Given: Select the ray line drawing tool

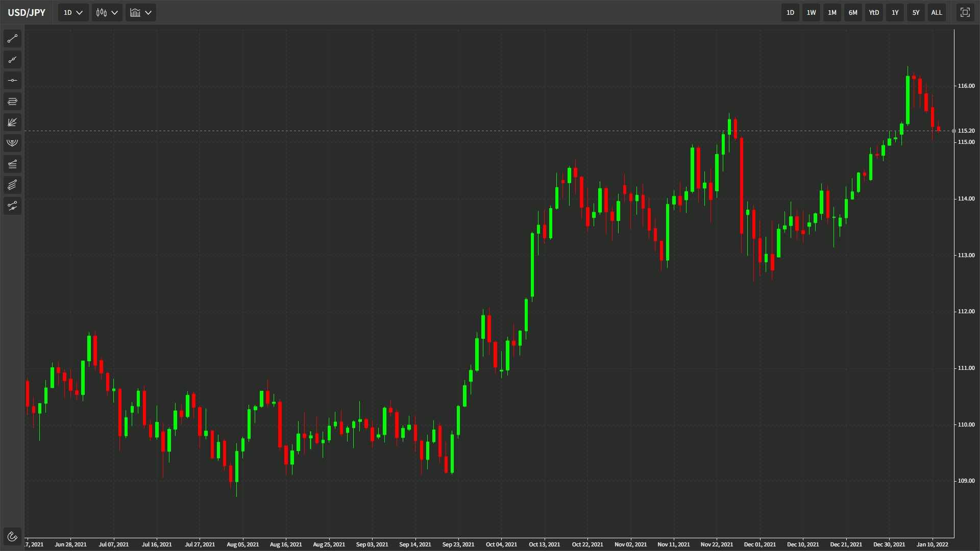Looking at the screenshot, I should click(12, 60).
